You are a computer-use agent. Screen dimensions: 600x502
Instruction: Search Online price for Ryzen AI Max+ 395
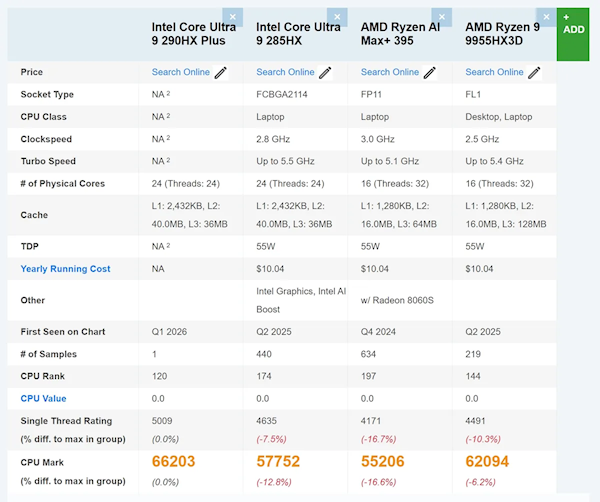coord(390,72)
